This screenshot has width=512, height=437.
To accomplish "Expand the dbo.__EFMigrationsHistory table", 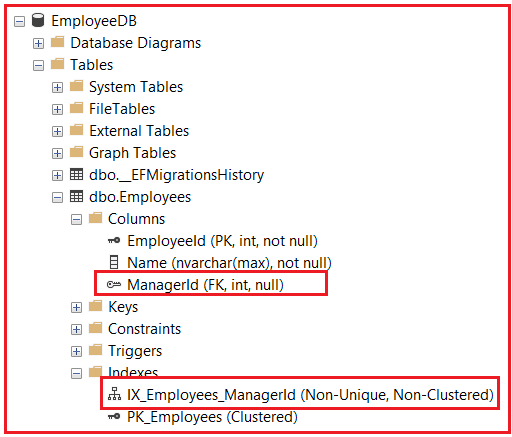I will [x=57, y=176].
